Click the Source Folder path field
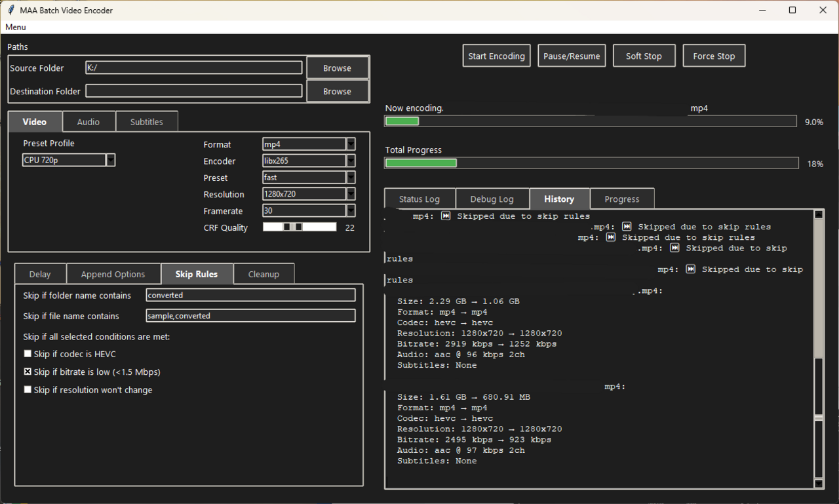Screen dimensions: 839x504 coord(194,68)
